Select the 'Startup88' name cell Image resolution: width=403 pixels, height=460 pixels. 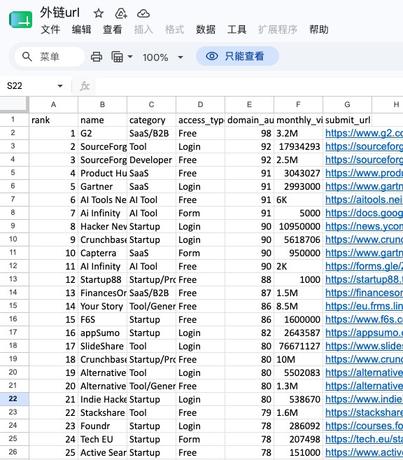point(102,280)
